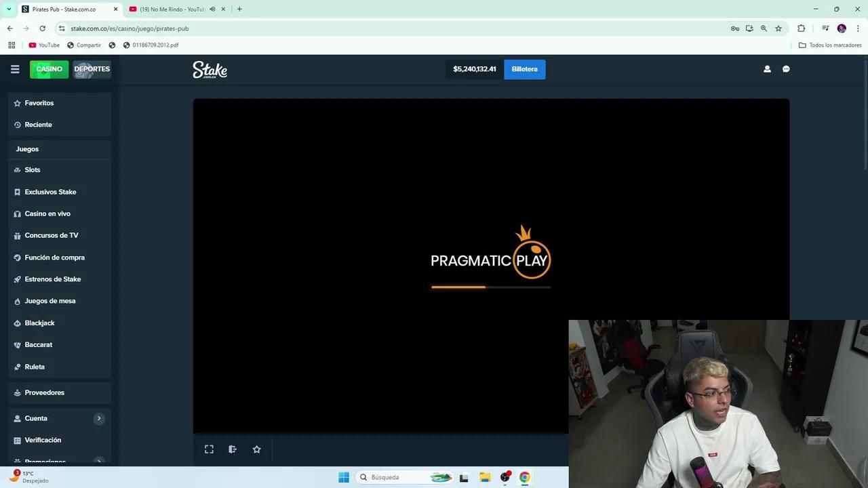Open the Todos los marcadores folder
Viewport: 868px width, 488px height.
[x=830, y=45]
